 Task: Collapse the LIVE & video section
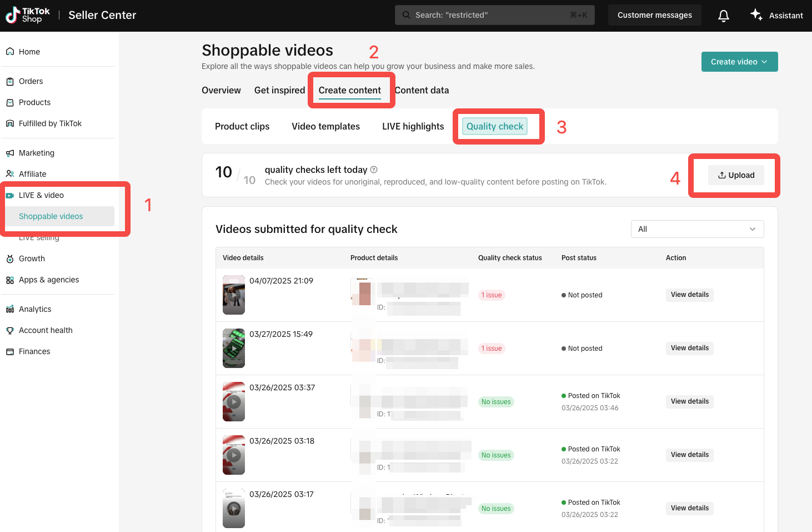(41, 195)
